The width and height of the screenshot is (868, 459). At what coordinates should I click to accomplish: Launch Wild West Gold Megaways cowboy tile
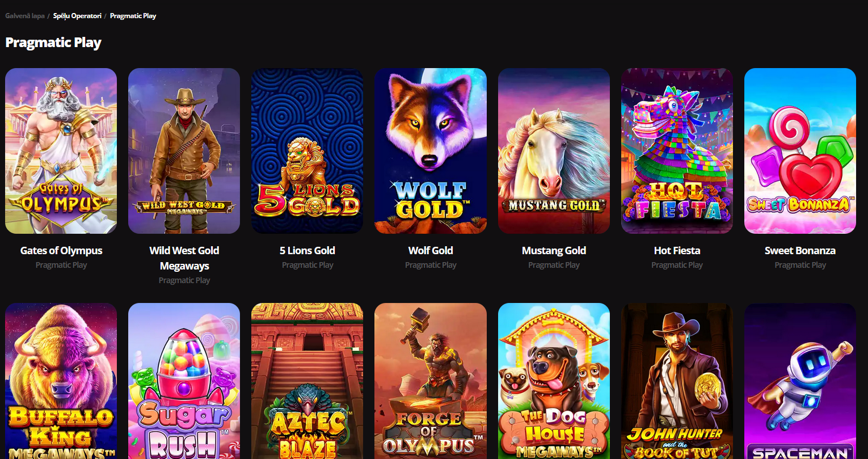[x=184, y=151]
